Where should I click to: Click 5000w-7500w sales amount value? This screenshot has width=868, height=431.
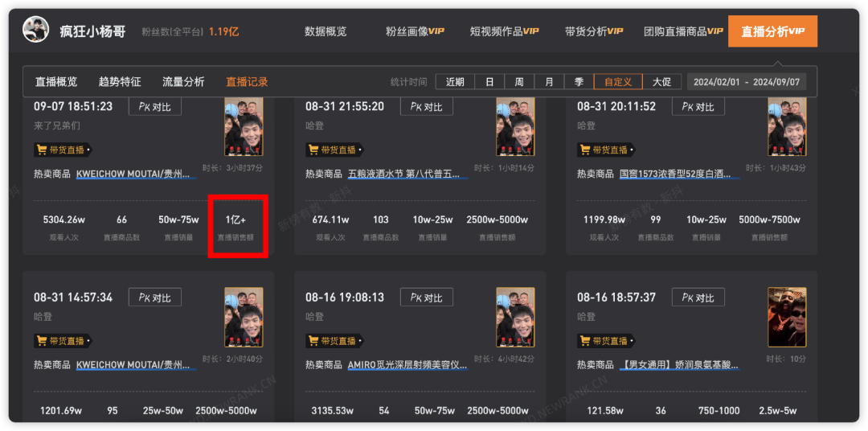769,220
